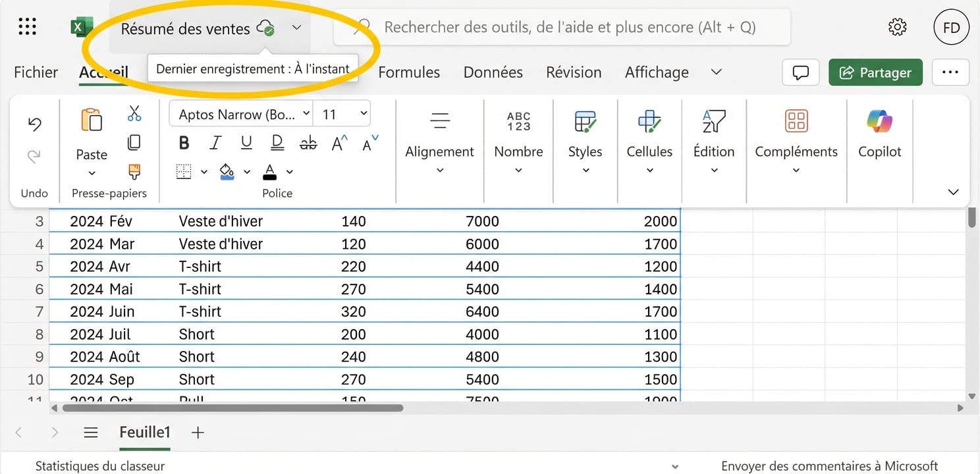Expand the Alignement options chevron
This screenshot has width=980, height=474.
(439, 170)
